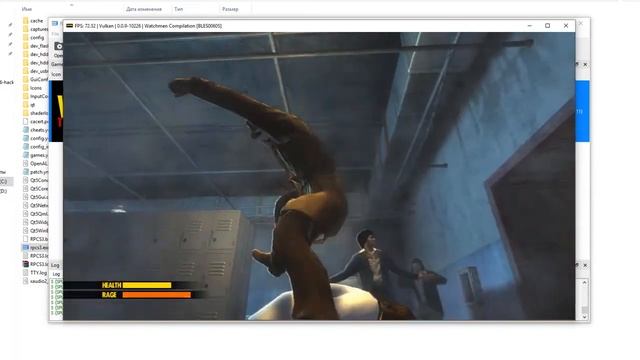Close the RPCS3 game list dock
The width and height of the screenshot is (640, 360).
(x=585, y=64)
